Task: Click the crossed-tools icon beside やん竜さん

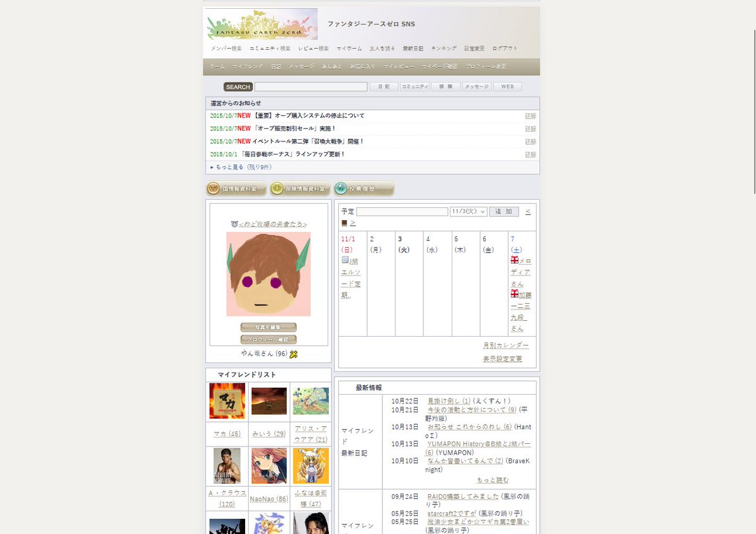Action: tap(294, 354)
